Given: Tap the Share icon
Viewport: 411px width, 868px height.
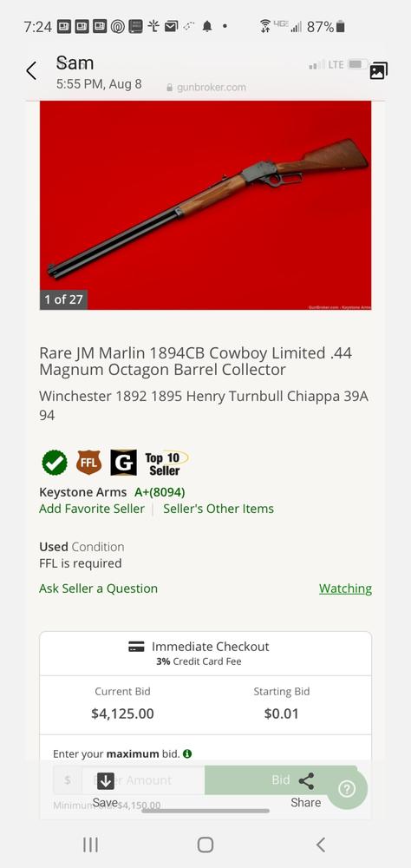Looking at the screenshot, I should point(306,782).
